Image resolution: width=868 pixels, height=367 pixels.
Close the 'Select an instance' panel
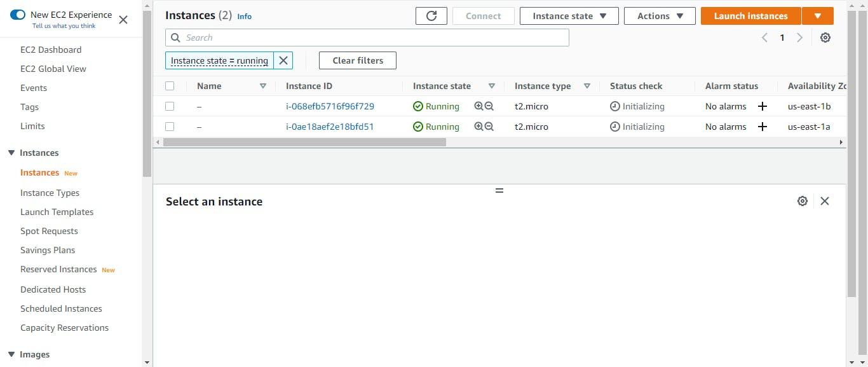pos(825,201)
